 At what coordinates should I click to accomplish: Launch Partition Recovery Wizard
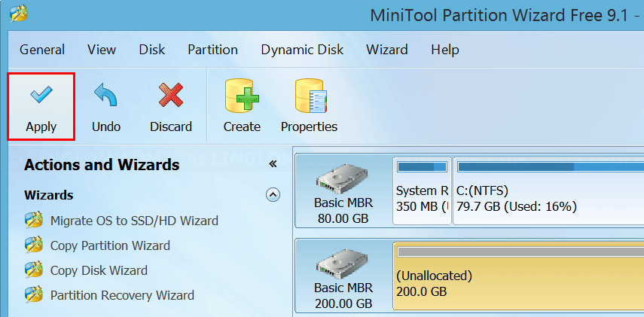tap(122, 295)
